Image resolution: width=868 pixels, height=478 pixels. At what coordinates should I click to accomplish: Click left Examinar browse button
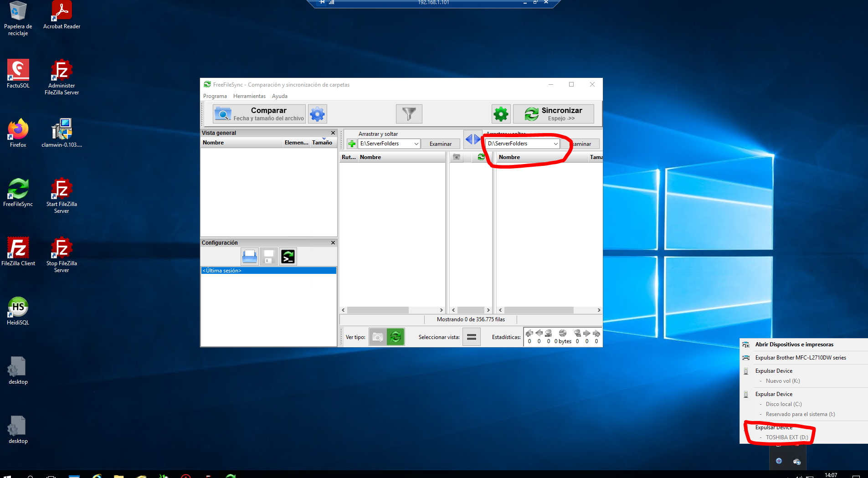click(x=440, y=144)
